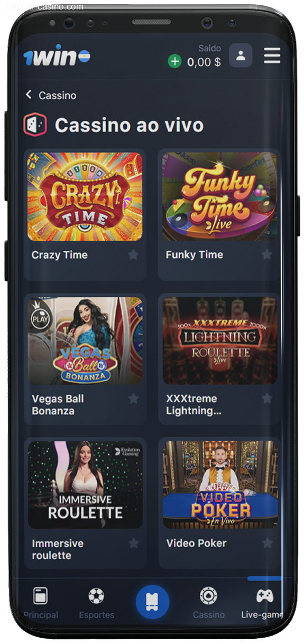This screenshot has width=304, height=644.
Task: Star the Video Poker game
Action: point(268,543)
